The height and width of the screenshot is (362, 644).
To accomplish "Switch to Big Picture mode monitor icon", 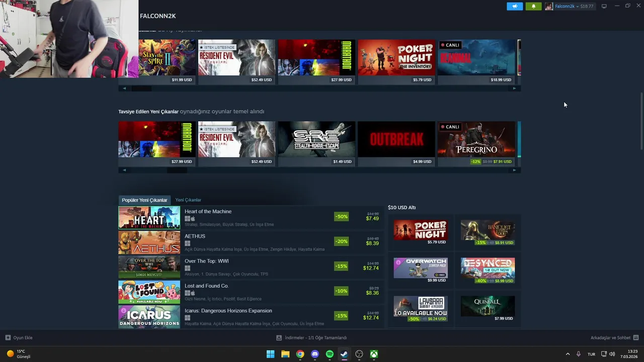I will [x=604, y=6].
